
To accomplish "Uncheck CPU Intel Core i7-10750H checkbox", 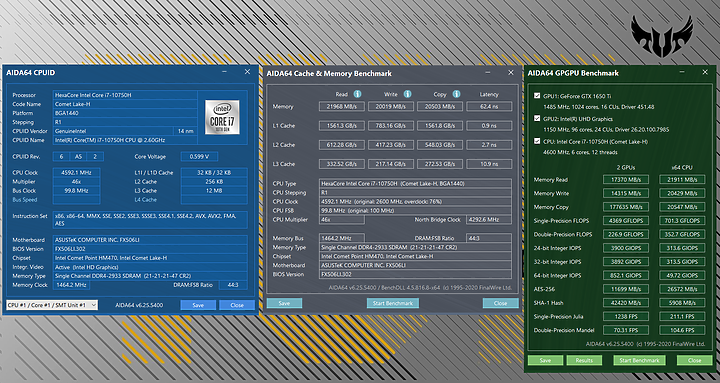I will (x=537, y=141).
